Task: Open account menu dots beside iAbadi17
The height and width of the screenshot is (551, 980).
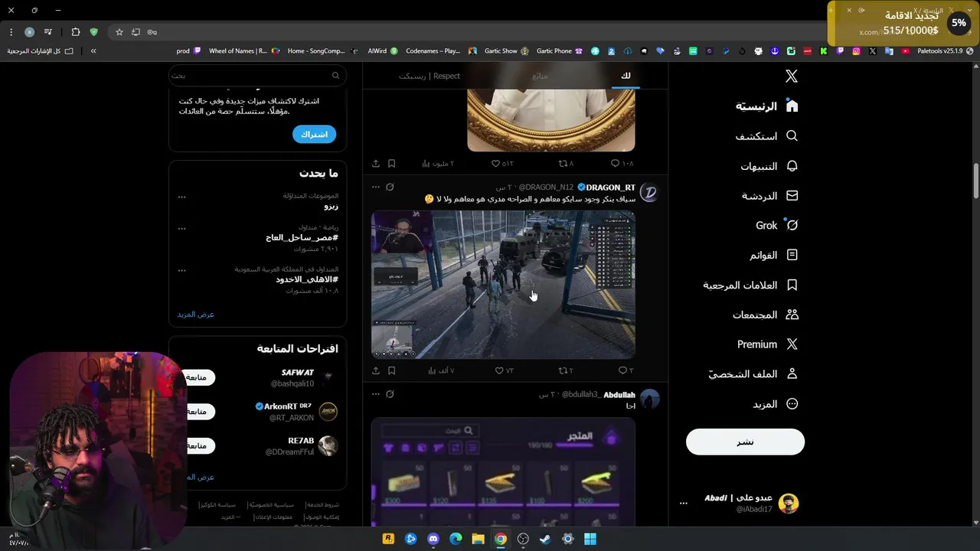Action: [x=684, y=504]
